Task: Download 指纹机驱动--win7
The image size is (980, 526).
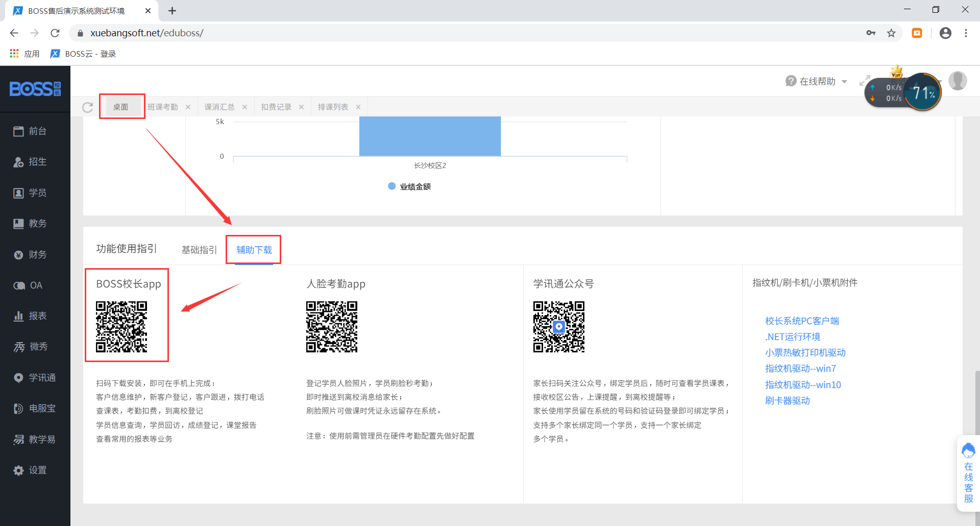Action: coord(800,368)
